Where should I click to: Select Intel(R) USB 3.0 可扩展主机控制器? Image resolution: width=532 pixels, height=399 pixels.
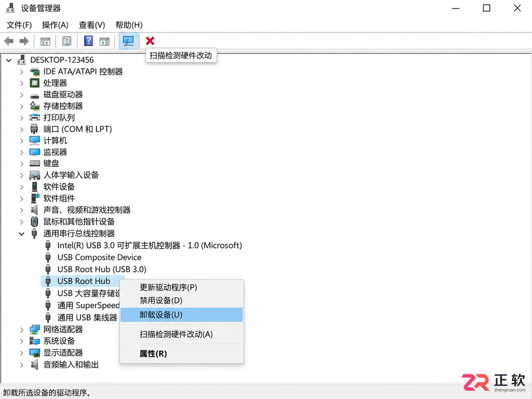[150, 245]
